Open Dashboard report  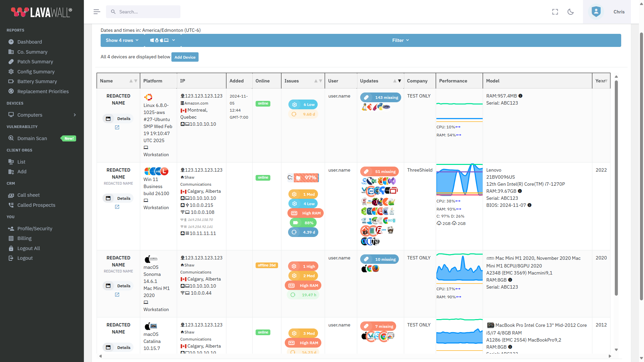click(30, 42)
